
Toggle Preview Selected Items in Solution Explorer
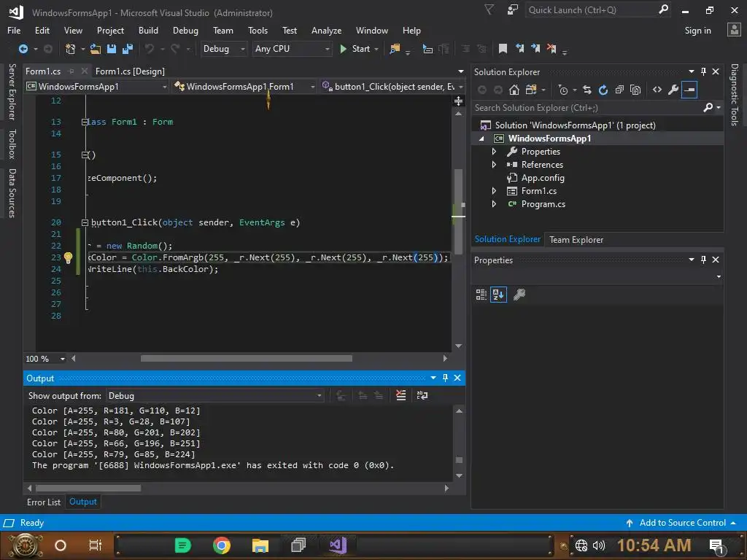[x=689, y=90]
